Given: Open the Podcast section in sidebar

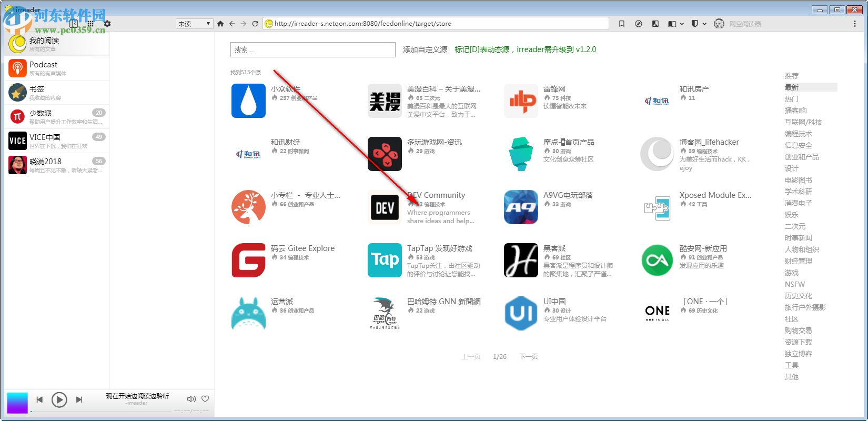Looking at the screenshot, I should 57,68.
